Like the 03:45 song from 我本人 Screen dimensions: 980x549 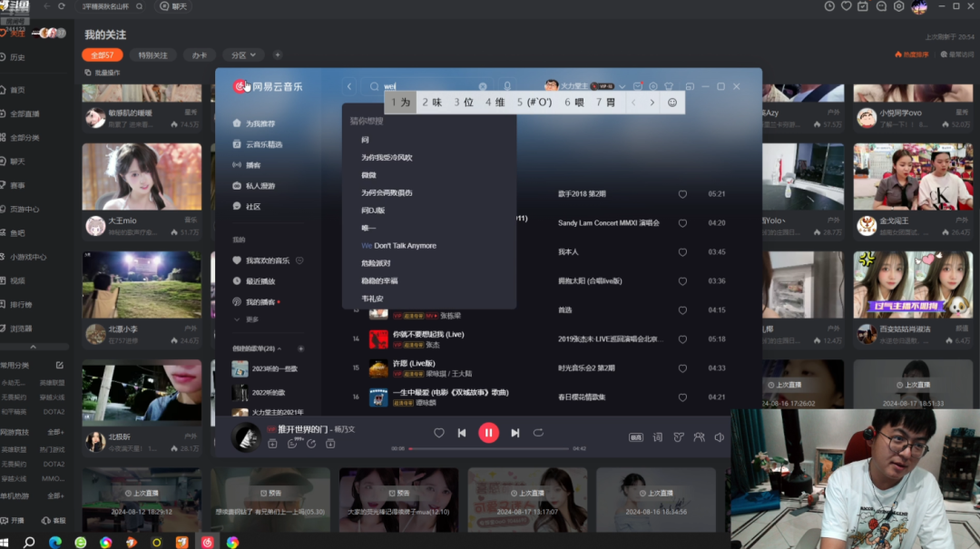click(682, 252)
